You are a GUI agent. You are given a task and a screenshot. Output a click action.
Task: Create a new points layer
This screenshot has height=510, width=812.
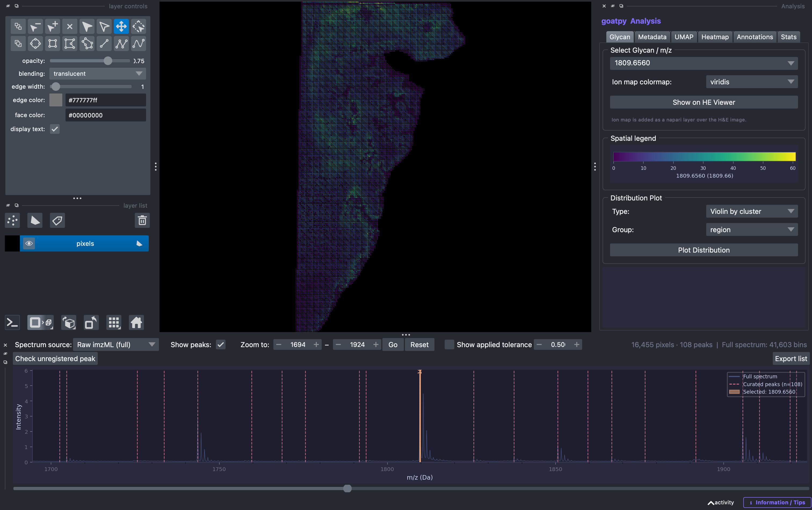click(12, 221)
